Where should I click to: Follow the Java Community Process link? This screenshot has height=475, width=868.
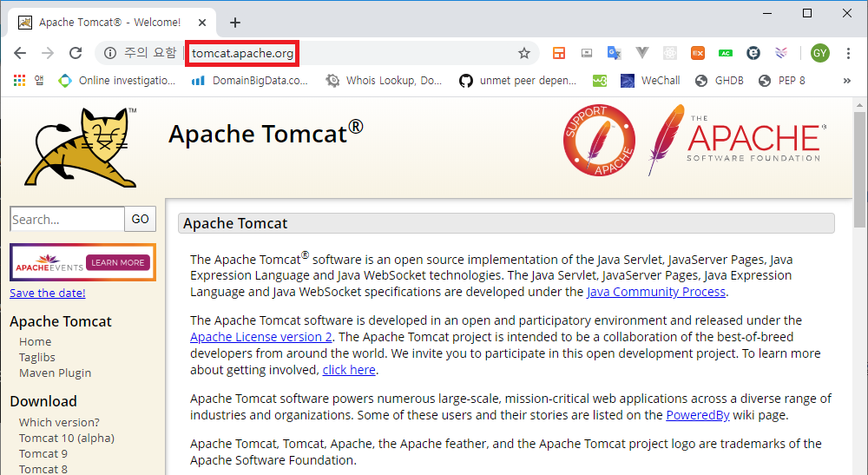656,292
